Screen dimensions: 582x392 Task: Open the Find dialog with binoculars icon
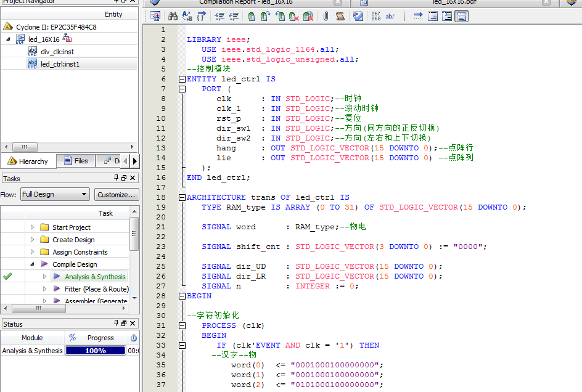(x=173, y=17)
